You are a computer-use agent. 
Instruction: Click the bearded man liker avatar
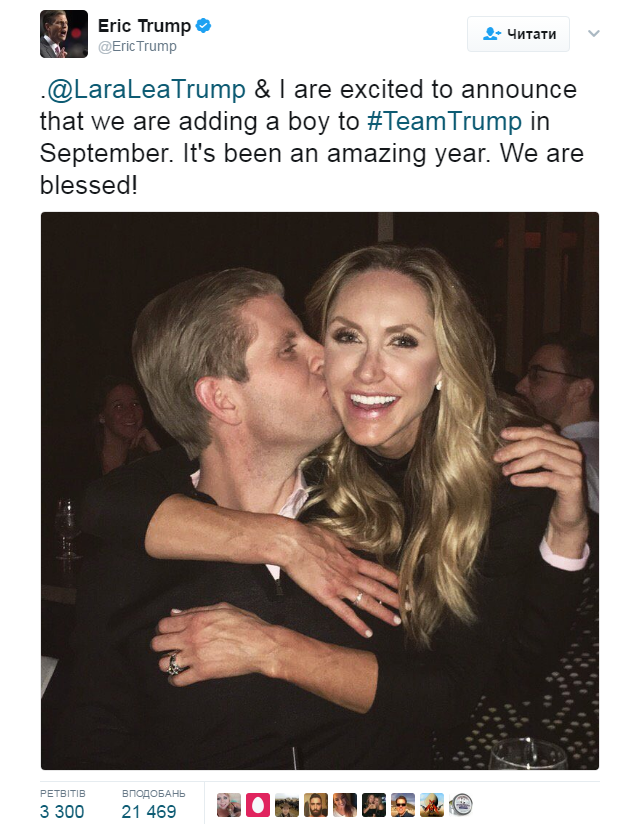315,805
